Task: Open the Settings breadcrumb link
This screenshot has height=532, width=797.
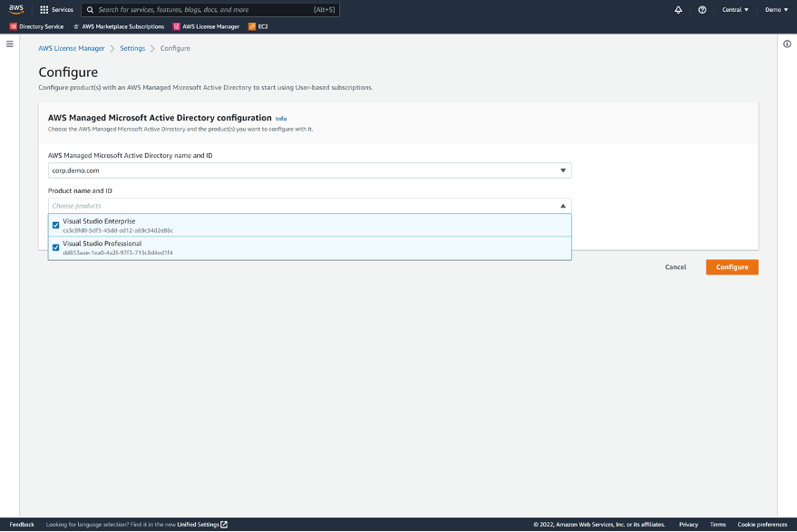Action: click(132, 48)
